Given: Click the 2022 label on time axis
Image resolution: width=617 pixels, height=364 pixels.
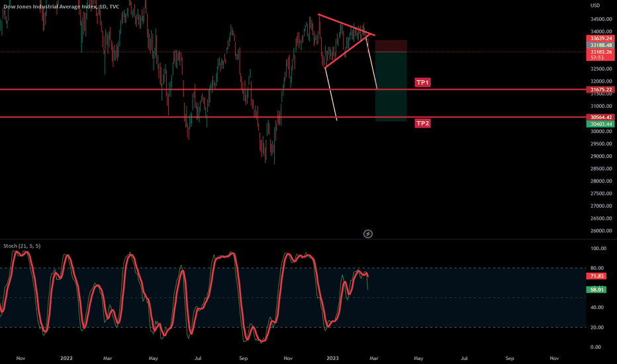Looking at the screenshot, I should click(x=66, y=358).
